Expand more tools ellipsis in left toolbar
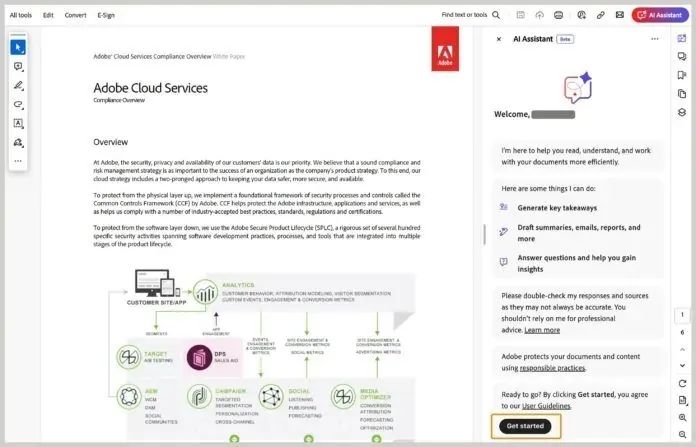This screenshot has height=447, width=696. coord(18,161)
